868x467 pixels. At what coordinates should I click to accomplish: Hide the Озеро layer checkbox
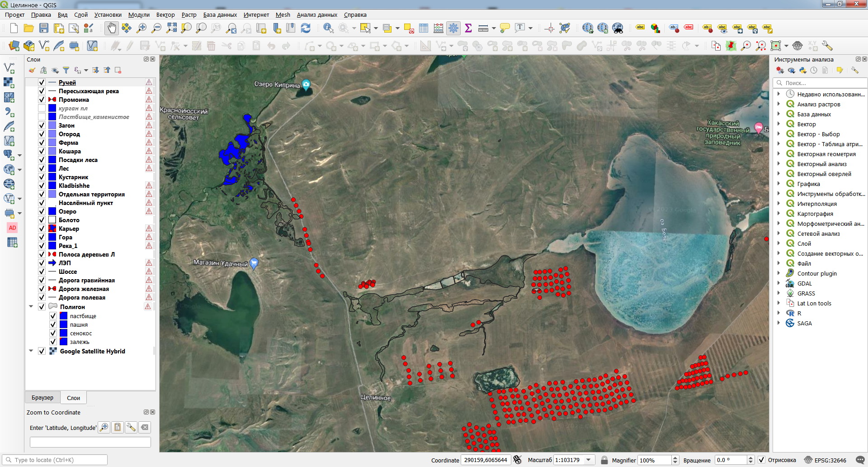tap(42, 211)
